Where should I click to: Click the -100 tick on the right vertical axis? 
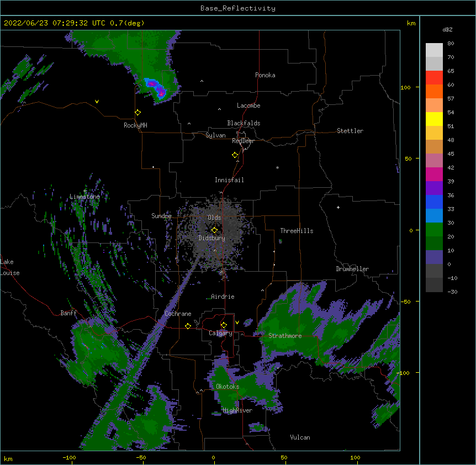403,373
